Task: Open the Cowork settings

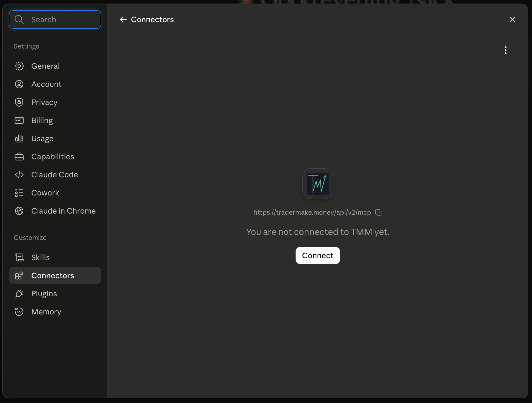Action: pyautogui.click(x=55, y=193)
